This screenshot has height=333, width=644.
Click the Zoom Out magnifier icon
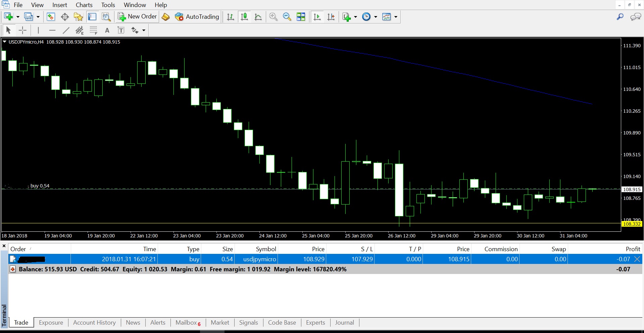pyautogui.click(x=287, y=17)
